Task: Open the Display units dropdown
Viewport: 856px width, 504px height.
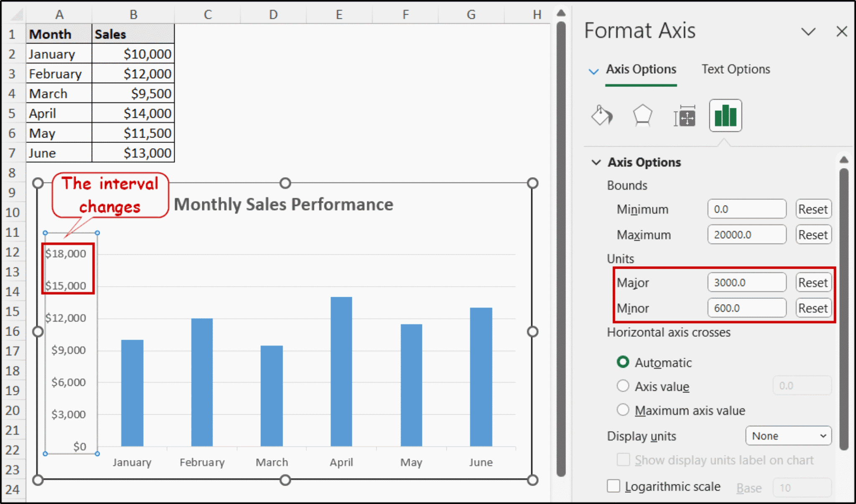Action: pos(787,435)
